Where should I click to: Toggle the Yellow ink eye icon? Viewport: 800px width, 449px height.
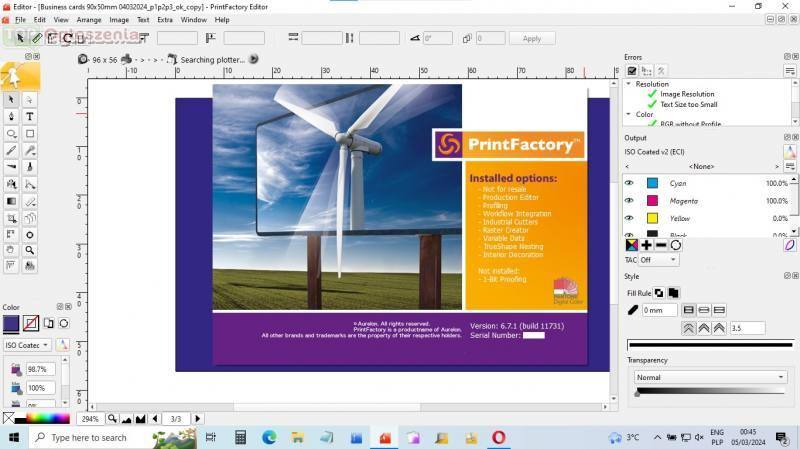[629, 217]
